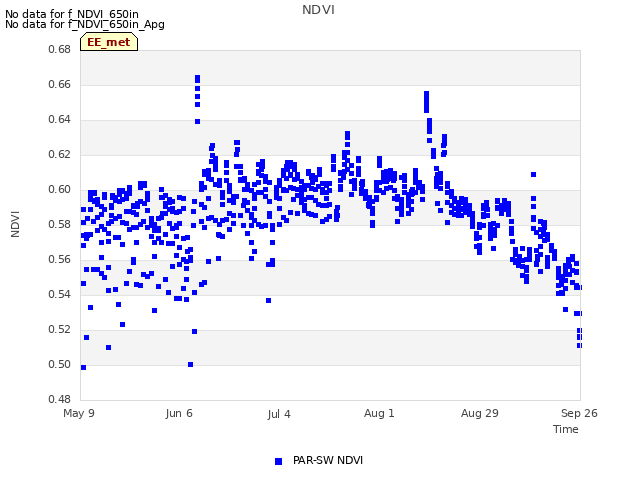Click the 'No data for f_NDVI_650in' message
Screen dimensions: 640x480
point(72,14)
